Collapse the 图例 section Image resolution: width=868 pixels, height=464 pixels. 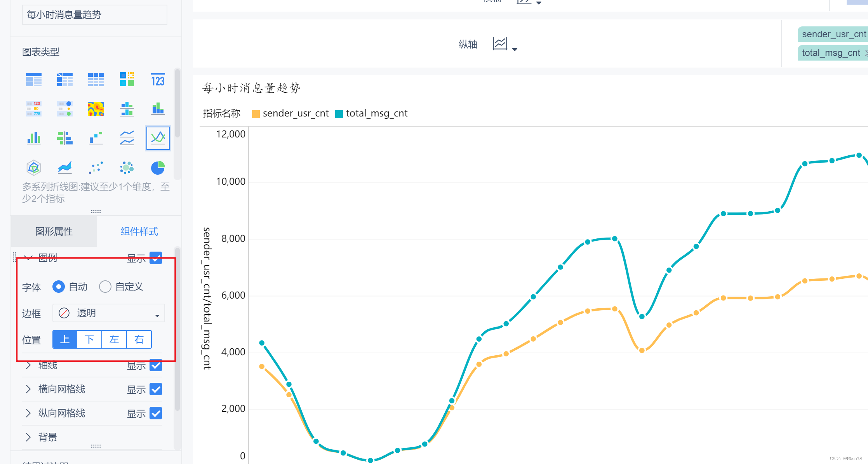pyautogui.click(x=28, y=257)
